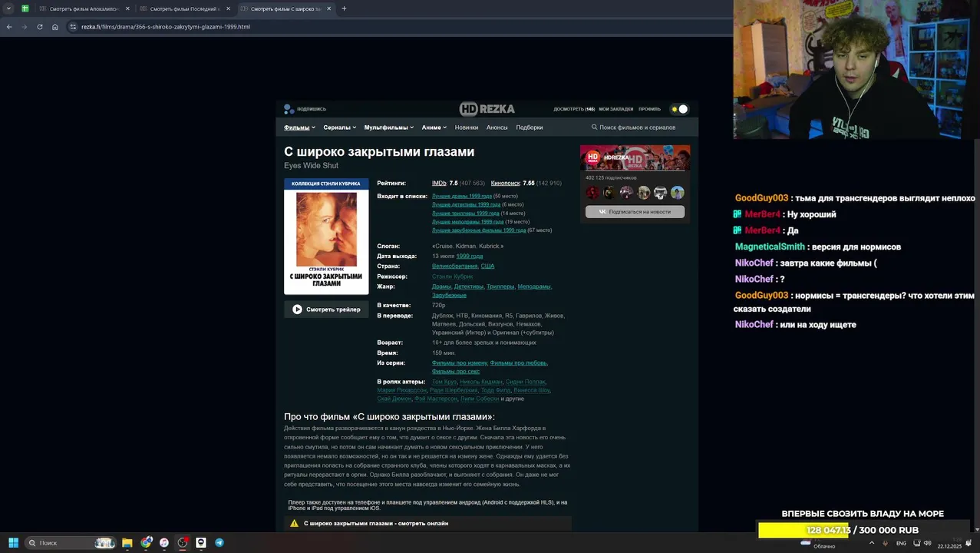Reload the current page
Viewport: 980px width, 553px height.
(x=40, y=27)
